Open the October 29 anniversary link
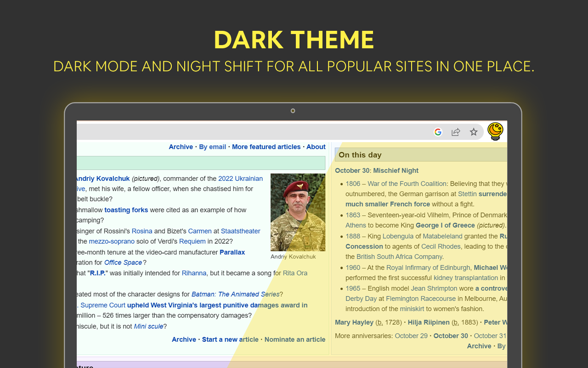Viewport: 588px width, 368px height. tap(411, 336)
